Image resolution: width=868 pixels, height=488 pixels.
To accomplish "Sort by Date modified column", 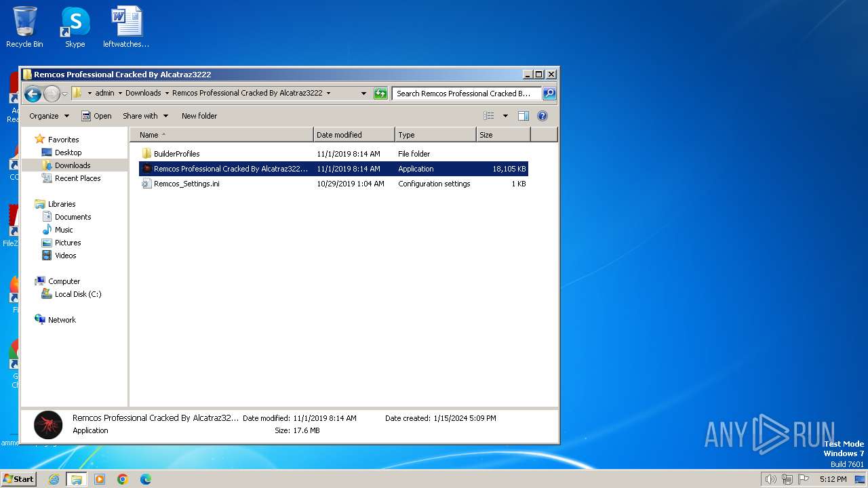I will (354, 135).
